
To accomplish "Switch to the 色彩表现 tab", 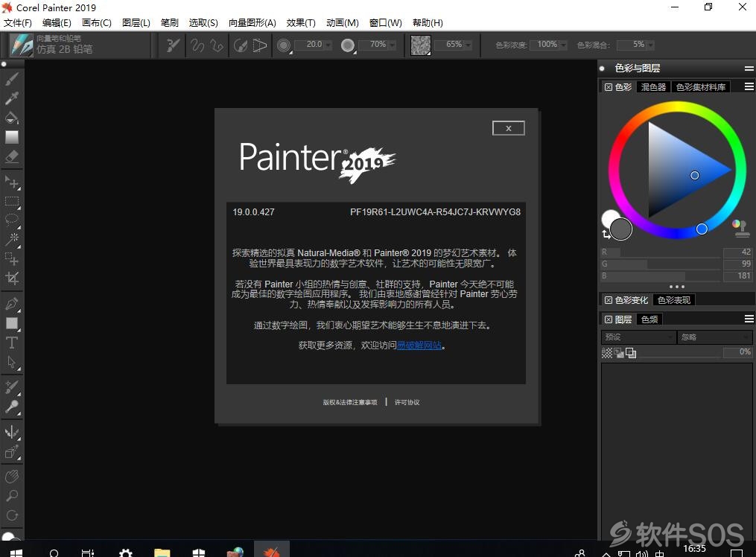I will point(674,299).
